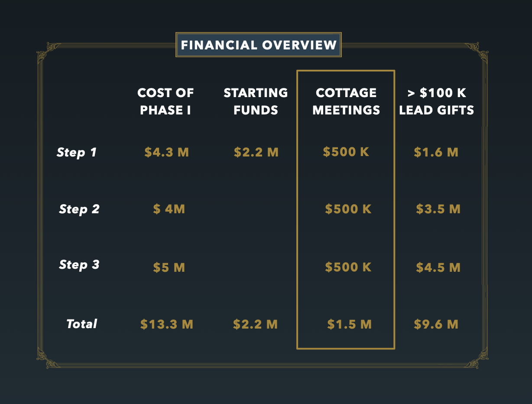Select the $ 4M Step 2 cost

[169, 209]
